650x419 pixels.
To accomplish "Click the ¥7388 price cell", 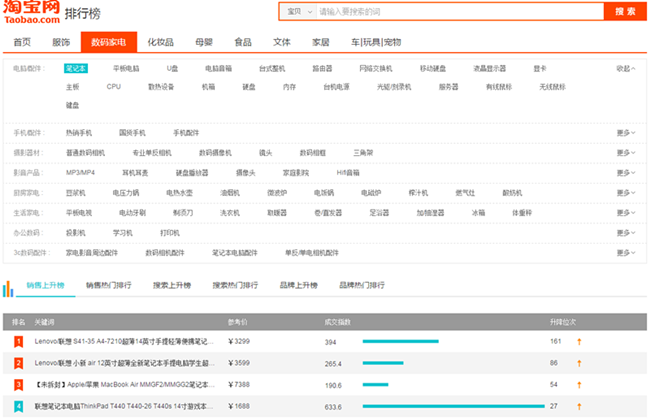I will click(x=239, y=385).
